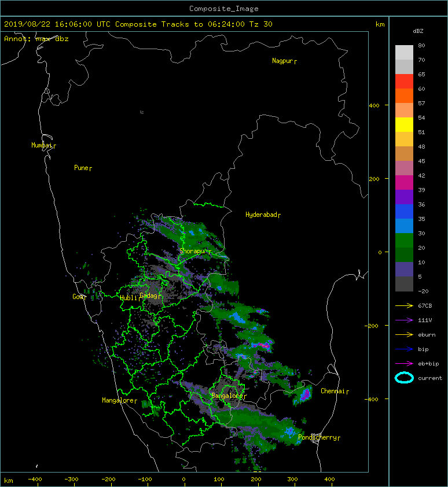The image size is (448, 487).
Task: Click the white 80 dBZ color swatch
Action: [x=404, y=52]
